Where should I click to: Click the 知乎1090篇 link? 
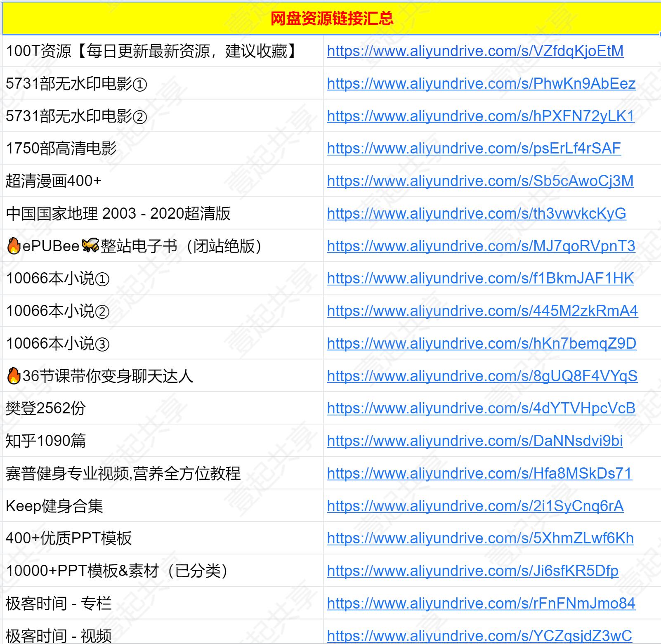tap(475, 441)
